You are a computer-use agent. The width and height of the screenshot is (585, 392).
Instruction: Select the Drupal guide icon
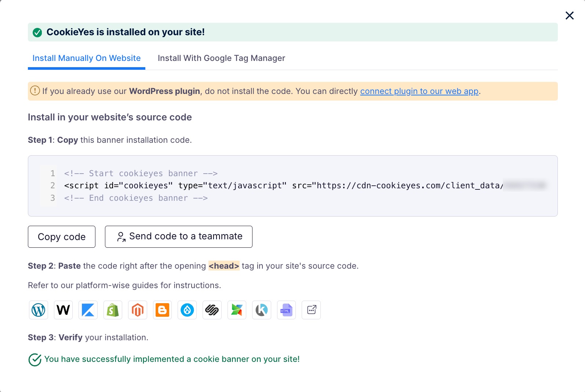(x=187, y=310)
